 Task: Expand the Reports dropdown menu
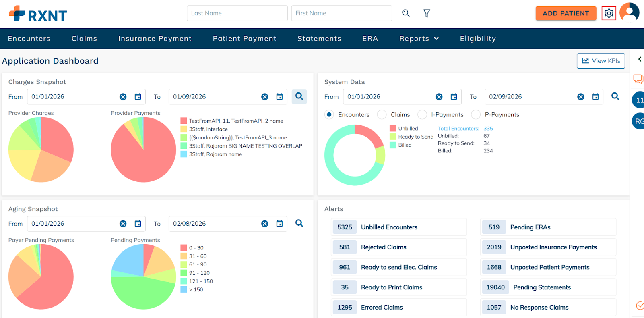[x=419, y=39]
